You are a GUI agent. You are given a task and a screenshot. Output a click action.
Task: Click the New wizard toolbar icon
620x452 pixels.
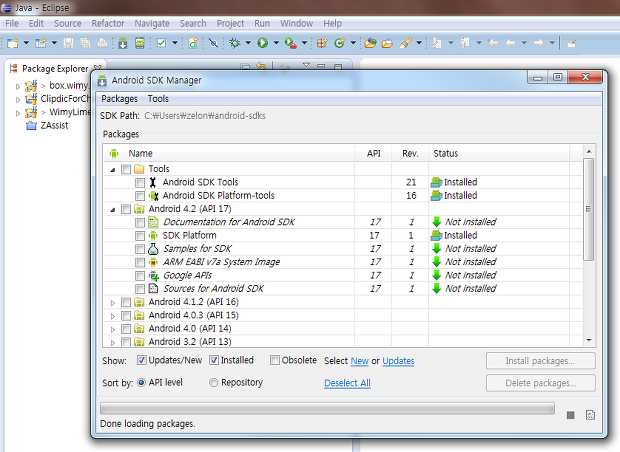coord(13,43)
